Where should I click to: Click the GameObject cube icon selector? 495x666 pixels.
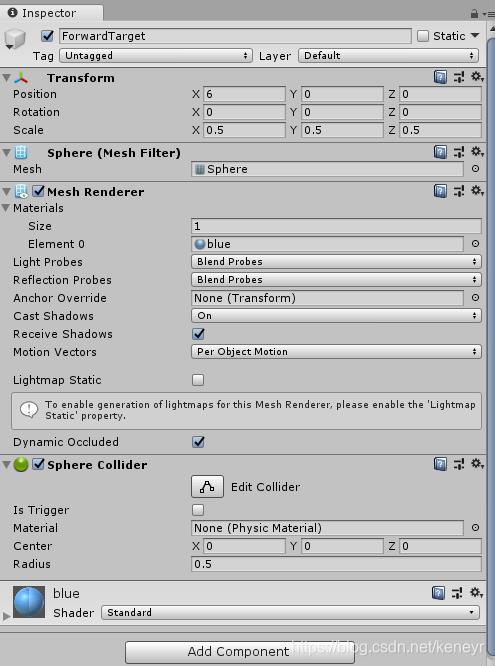tap(14, 39)
